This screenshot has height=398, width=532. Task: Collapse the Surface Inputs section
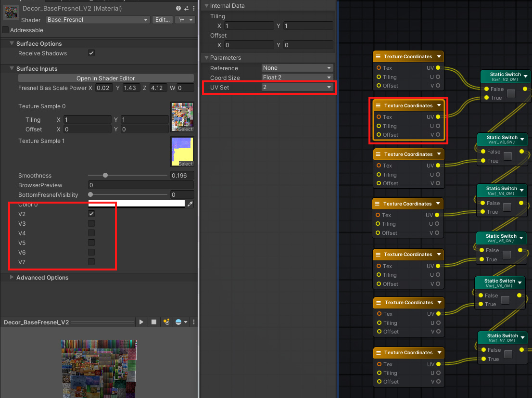point(12,68)
